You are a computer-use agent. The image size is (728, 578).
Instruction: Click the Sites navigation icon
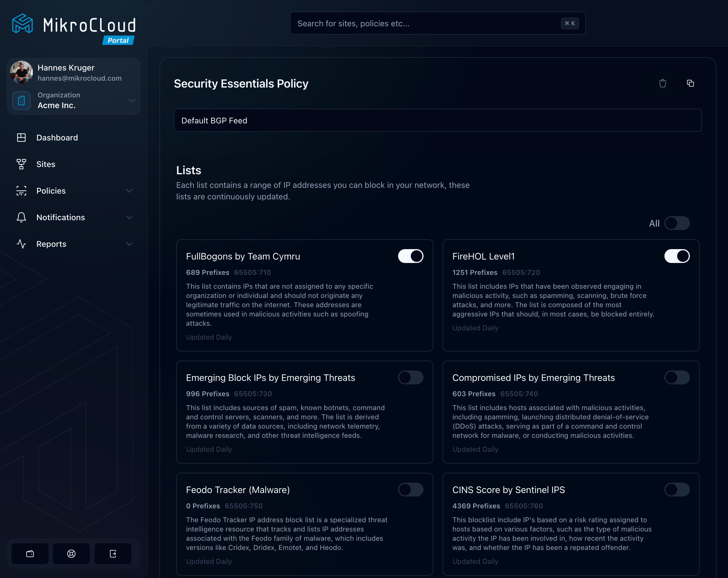(x=21, y=164)
